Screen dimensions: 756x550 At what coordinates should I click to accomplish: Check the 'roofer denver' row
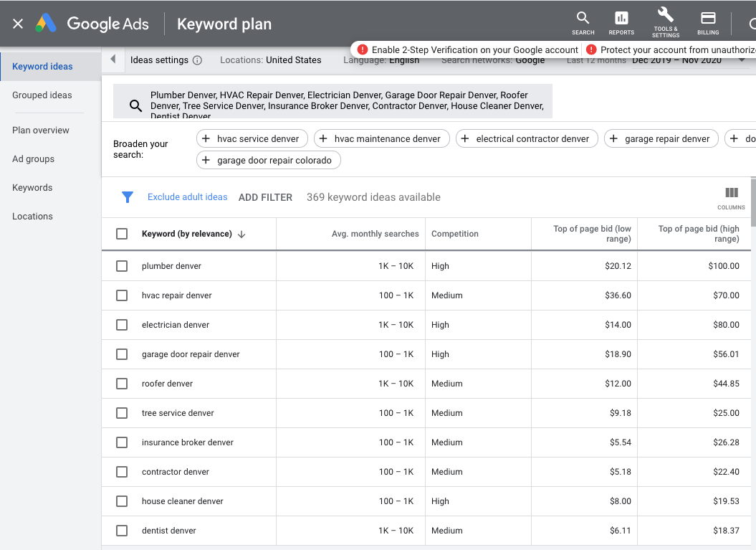tap(122, 384)
